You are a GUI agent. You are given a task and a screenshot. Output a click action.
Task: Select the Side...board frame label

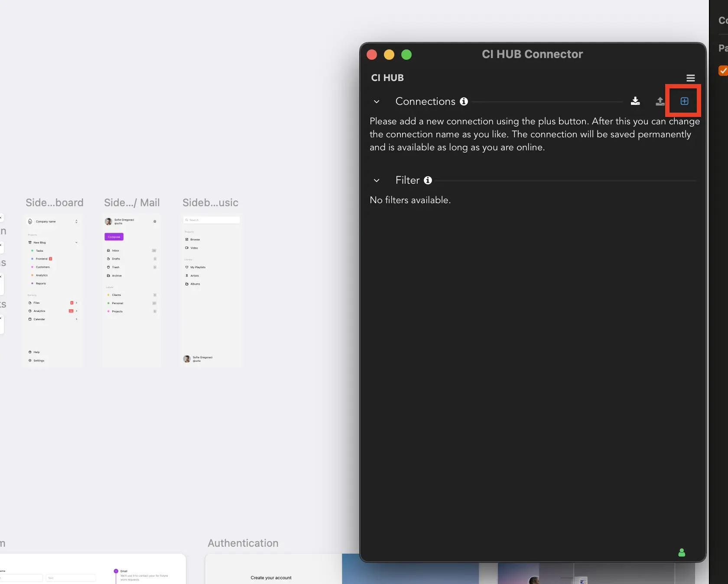click(x=55, y=203)
